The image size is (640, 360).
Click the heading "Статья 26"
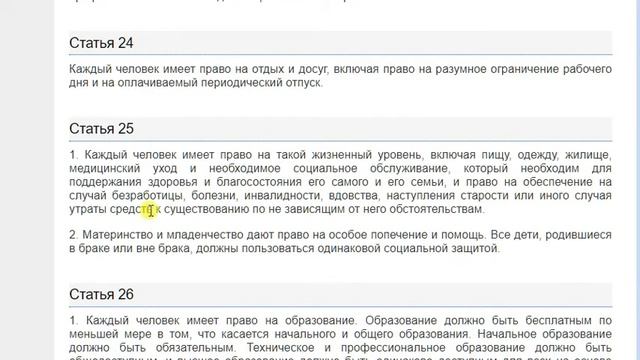coord(101,294)
